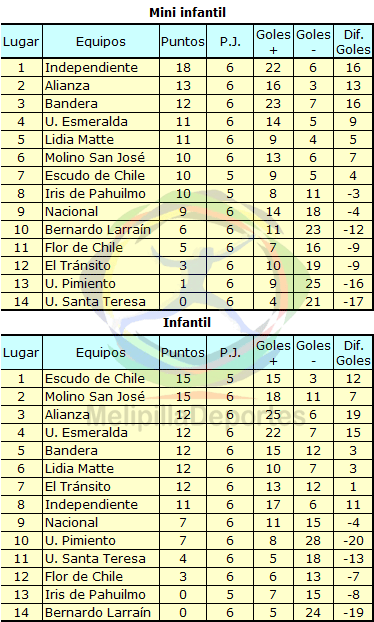Click the Alianza row in Mini infantil table

[187, 86]
